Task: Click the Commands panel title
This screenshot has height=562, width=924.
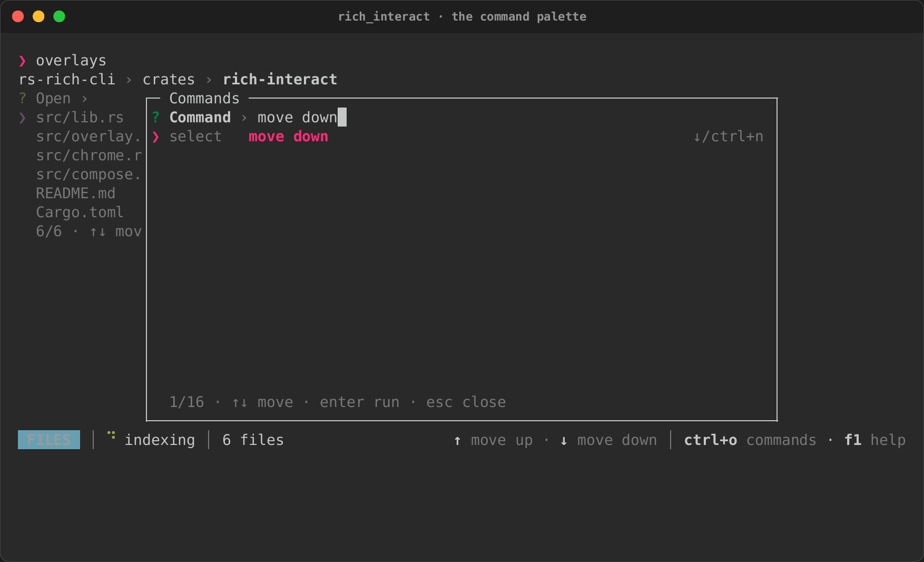Action: tap(204, 99)
